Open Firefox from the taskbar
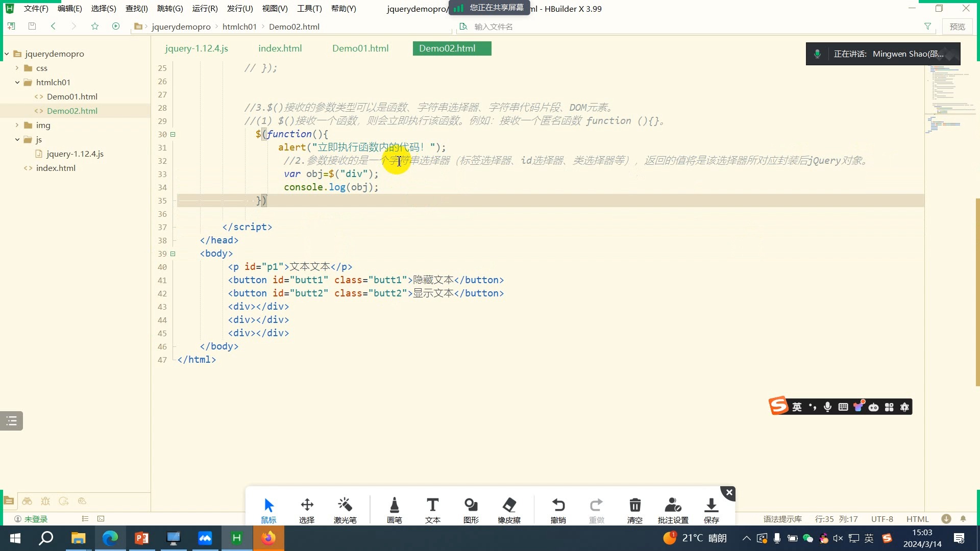The image size is (980, 551). point(268,538)
